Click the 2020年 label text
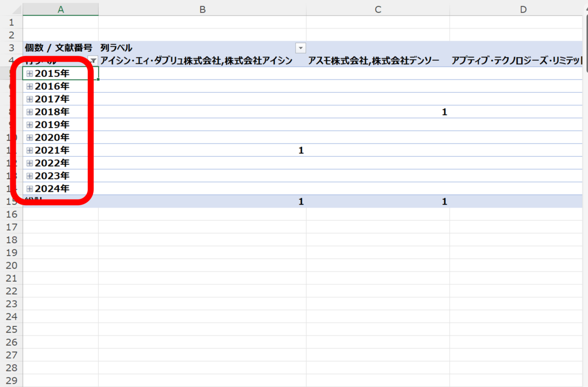The width and height of the screenshot is (588, 387). (52, 138)
